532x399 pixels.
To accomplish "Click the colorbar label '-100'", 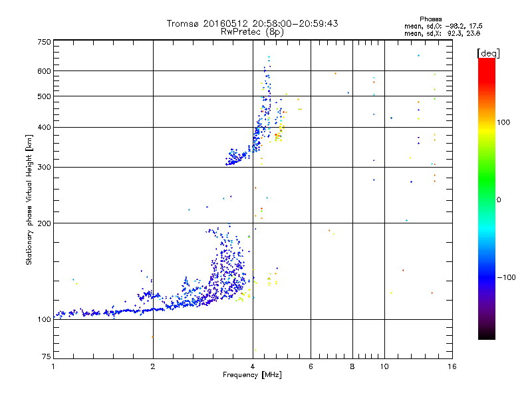I will (x=506, y=277).
